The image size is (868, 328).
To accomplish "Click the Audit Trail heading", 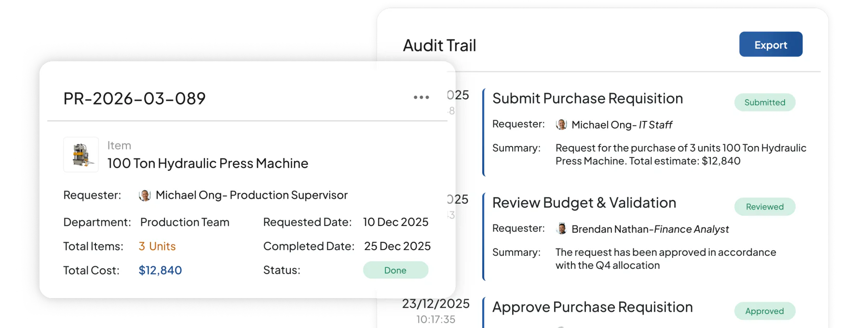I will point(439,45).
